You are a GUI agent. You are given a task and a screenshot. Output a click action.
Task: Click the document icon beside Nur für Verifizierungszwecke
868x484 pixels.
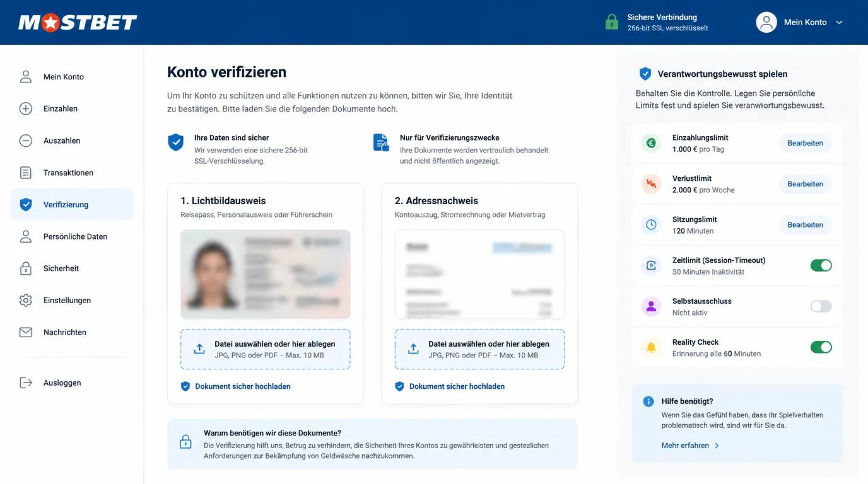(x=381, y=142)
